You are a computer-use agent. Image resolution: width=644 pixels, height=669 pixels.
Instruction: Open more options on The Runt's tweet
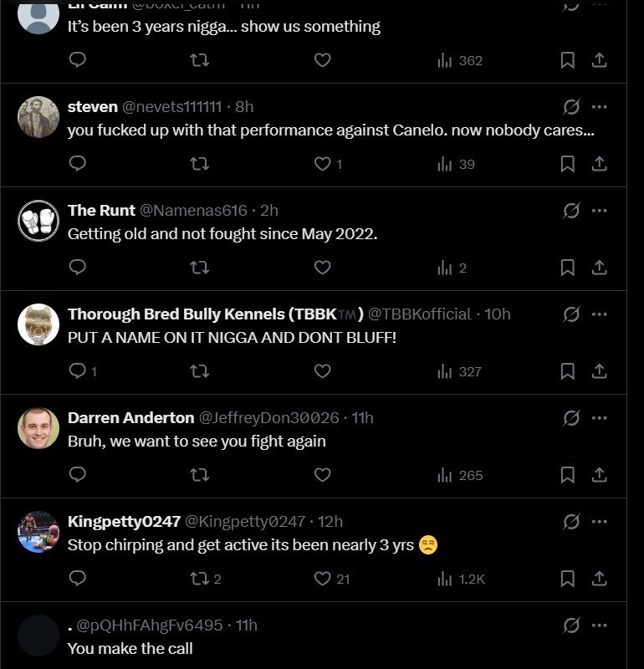(599, 211)
